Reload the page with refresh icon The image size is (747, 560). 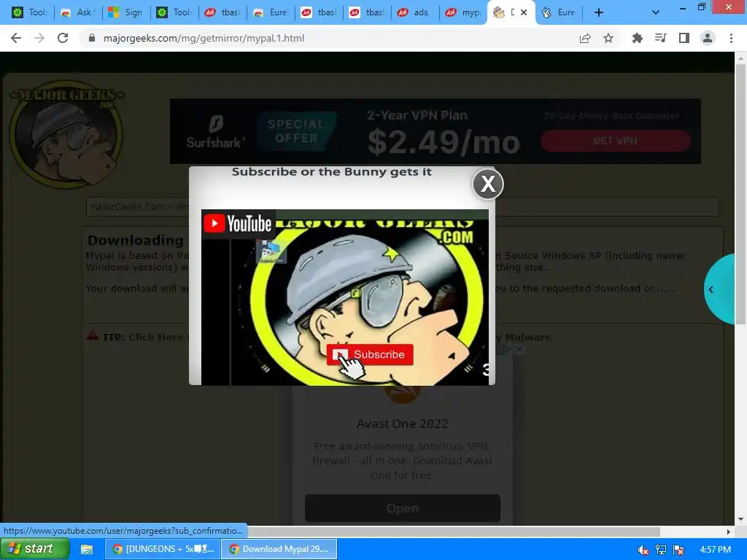point(63,38)
